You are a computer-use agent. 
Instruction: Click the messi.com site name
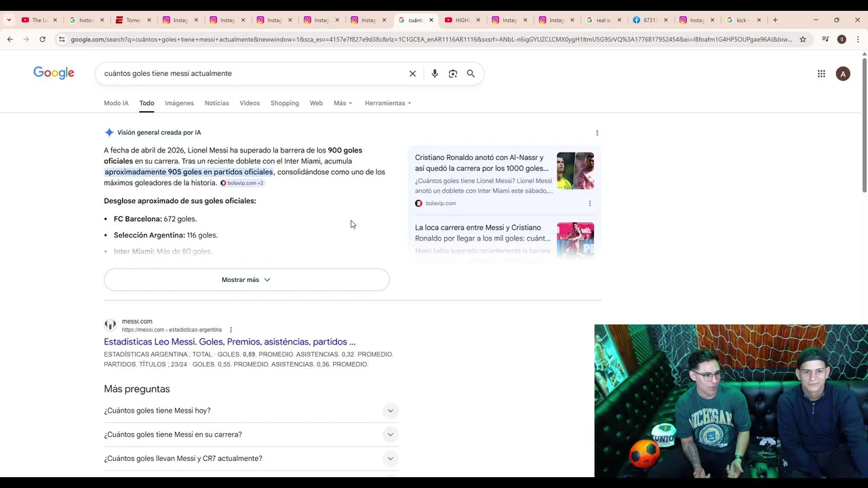click(137, 321)
